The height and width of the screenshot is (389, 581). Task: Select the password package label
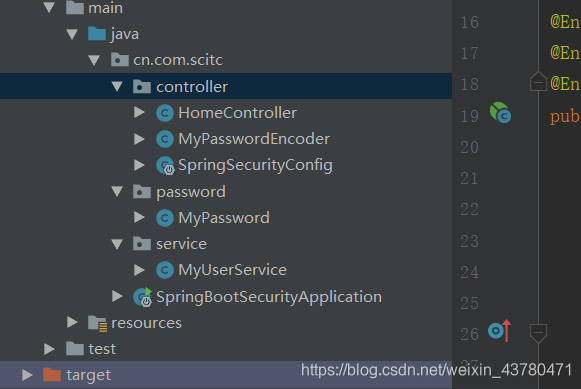point(191,192)
